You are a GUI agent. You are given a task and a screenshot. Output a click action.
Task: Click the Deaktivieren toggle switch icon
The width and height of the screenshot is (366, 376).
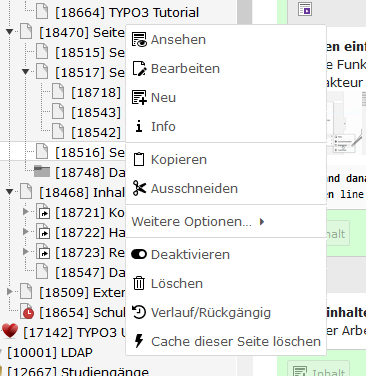point(139,254)
